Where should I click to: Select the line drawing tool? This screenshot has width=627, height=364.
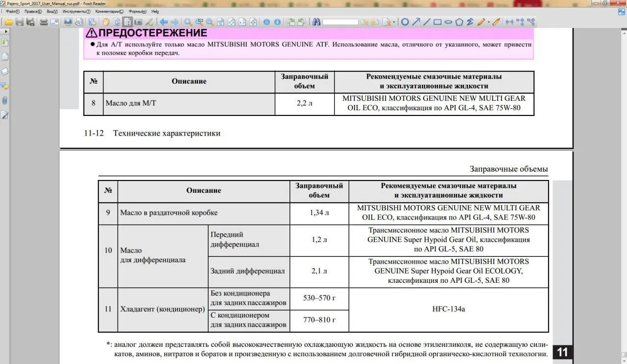[427, 22]
